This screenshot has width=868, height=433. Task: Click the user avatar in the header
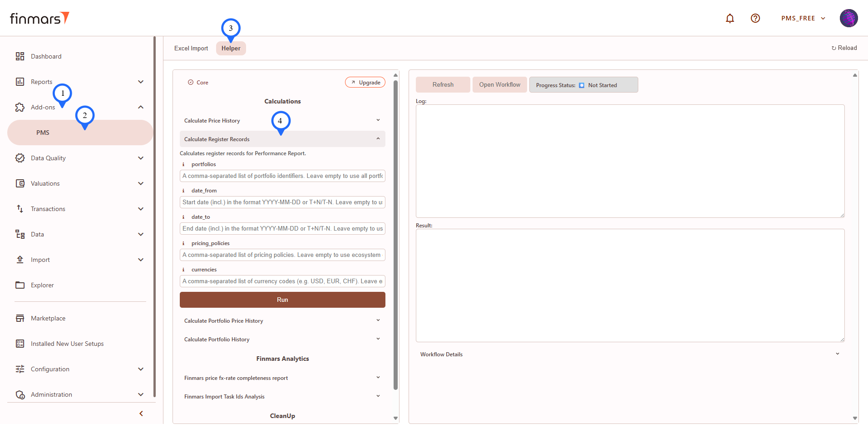(x=848, y=18)
